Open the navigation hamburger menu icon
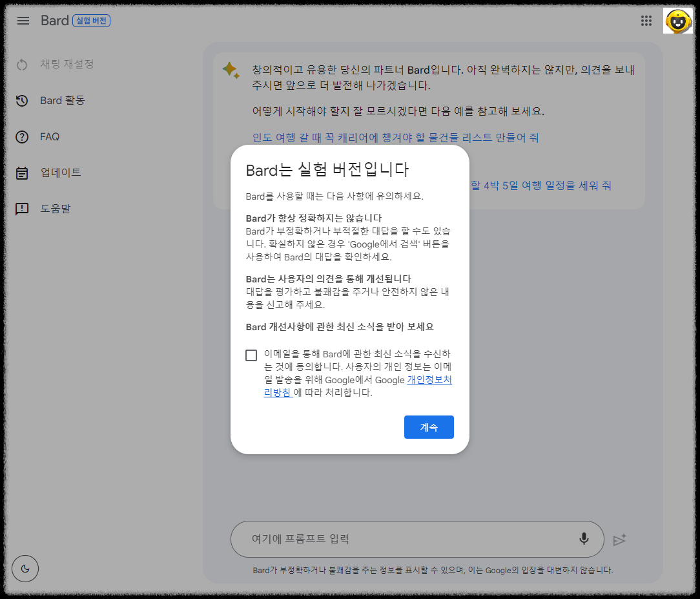The image size is (700, 599). [x=23, y=20]
